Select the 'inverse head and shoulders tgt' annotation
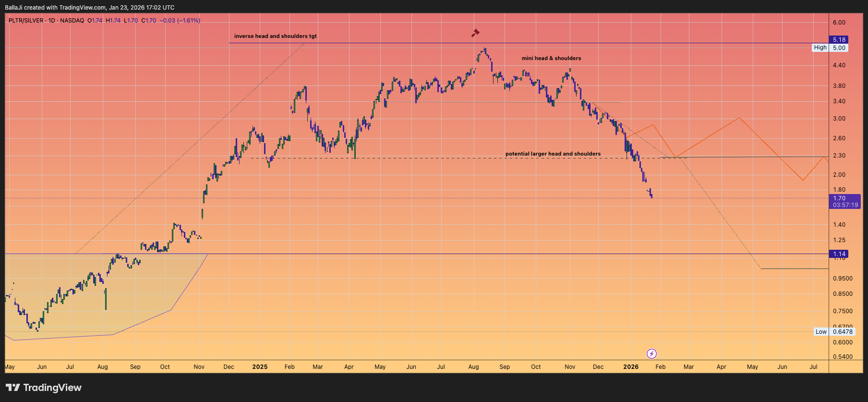The width and height of the screenshot is (868, 402). tap(276, 36)
